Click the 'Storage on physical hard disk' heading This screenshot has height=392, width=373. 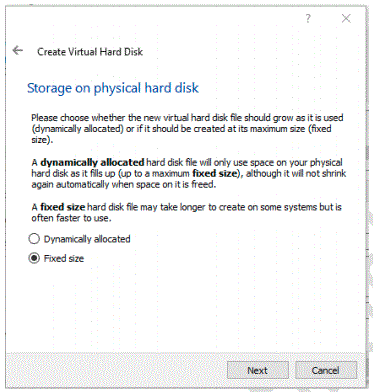[113, 88]
